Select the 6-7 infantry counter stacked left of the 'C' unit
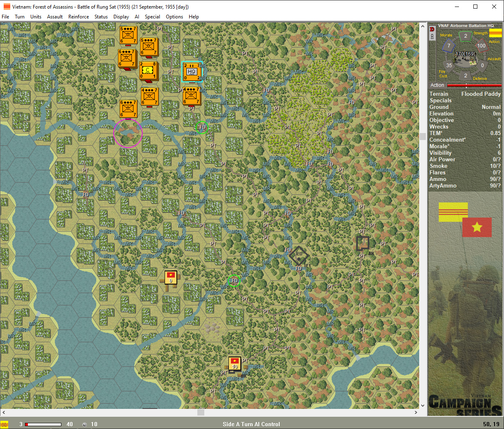504x429 pixels. click(x=127, y=58)
